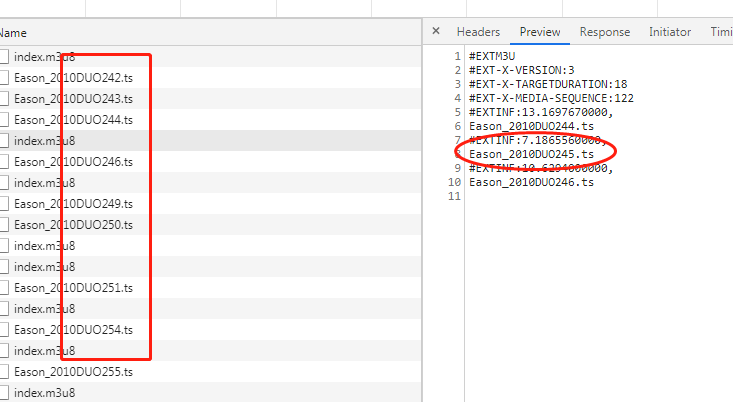This screenshot has height=402, width=733.
Task: Select the Eason_2010DUO251.ts request
Action: click(210, 288)
